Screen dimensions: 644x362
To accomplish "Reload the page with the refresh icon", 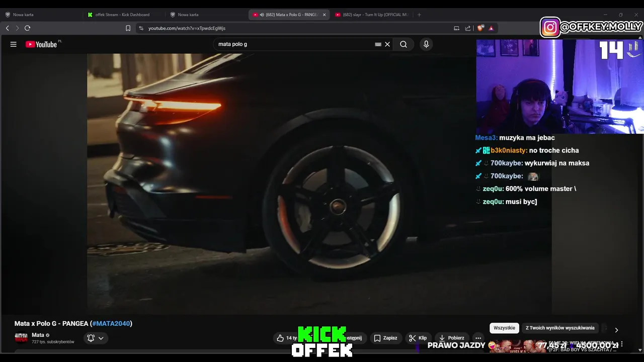I will tap(28, 28).
